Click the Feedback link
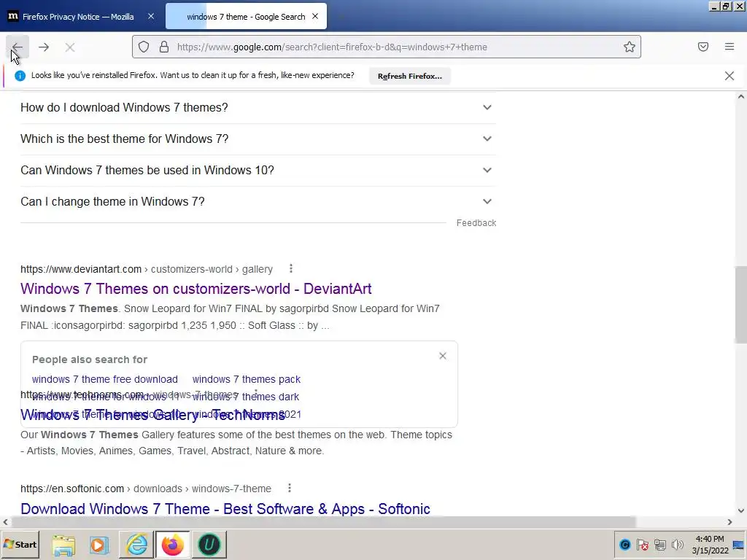Image resolution: width=747 pixels, height=560 pixels. coord(476,223)
